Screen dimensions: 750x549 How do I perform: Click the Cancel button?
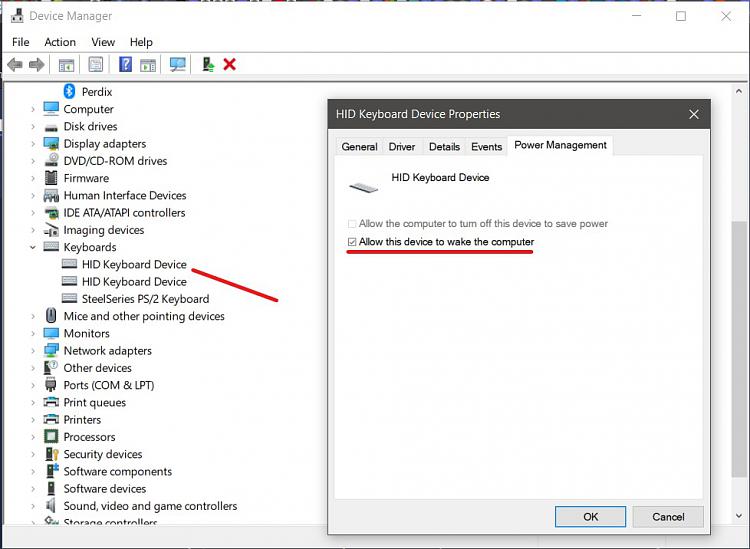pyautogui.click(x=668, y=516)
